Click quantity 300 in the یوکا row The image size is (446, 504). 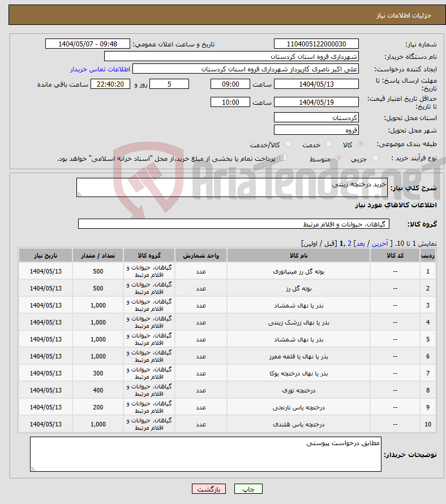pos(98,373)
